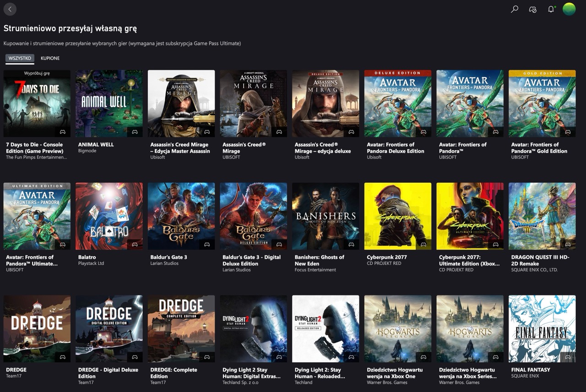Open the Hogwarts Legacy Xbox Series cover

coord(470,329)
